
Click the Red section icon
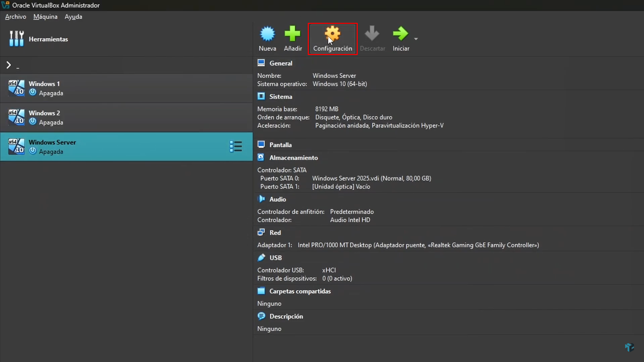[261, 232]
